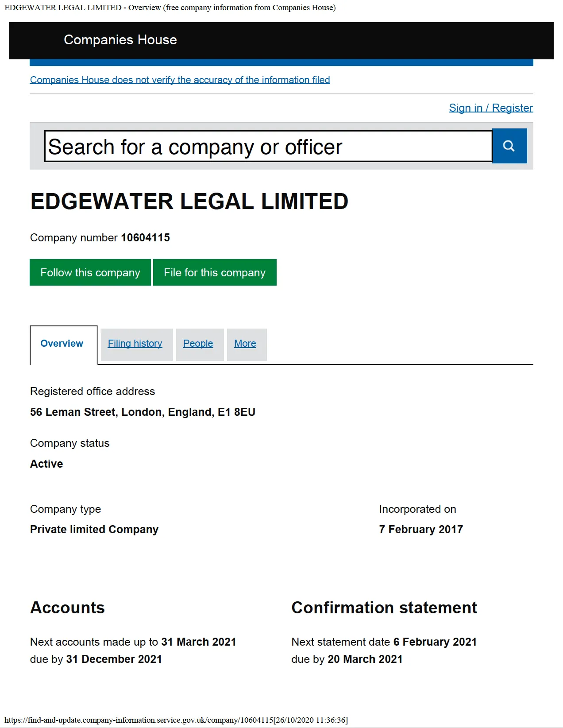Click the Companies House header title
Image resolution: width=563 pixels, height=728 pixels.
[120, 40]
